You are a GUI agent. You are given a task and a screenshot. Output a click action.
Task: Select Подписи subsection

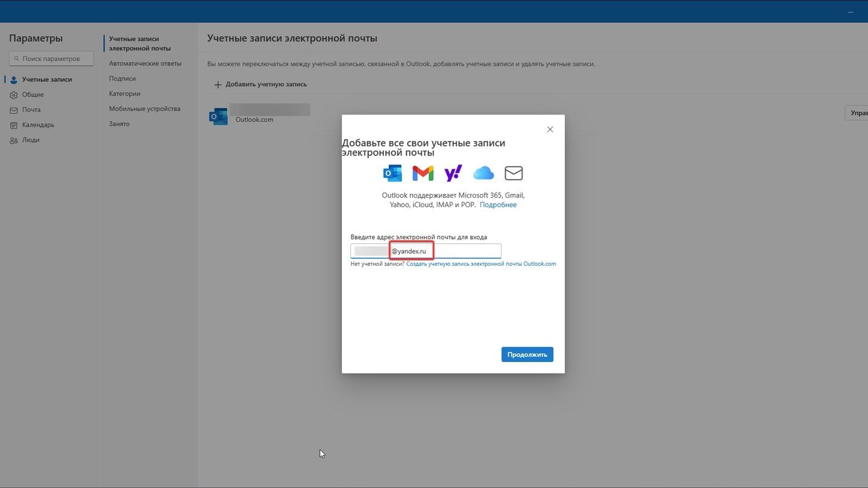click(122, 78)
